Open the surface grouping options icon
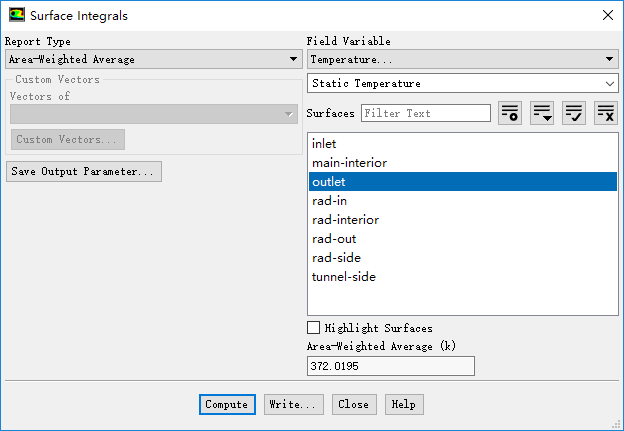 click(542, 113)
